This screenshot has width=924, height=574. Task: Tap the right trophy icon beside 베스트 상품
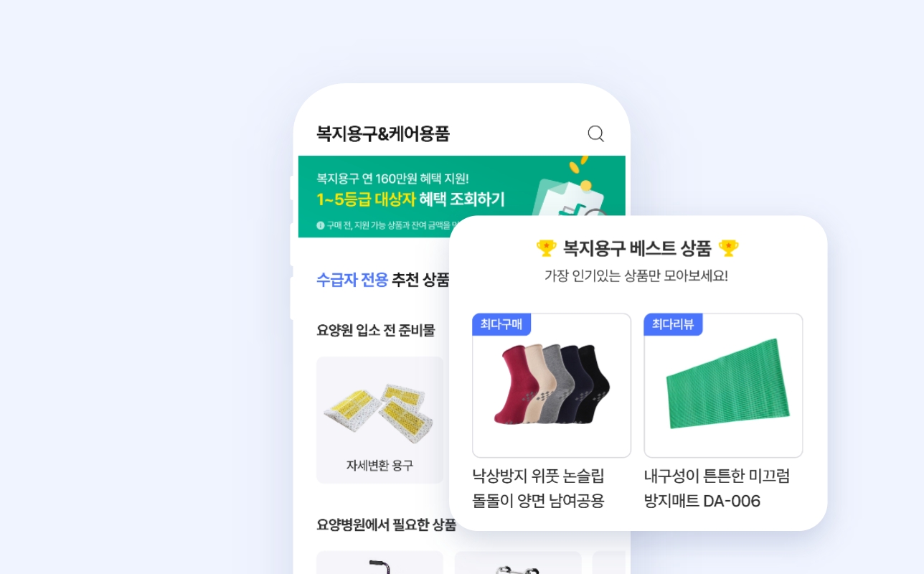pos(728,248)
